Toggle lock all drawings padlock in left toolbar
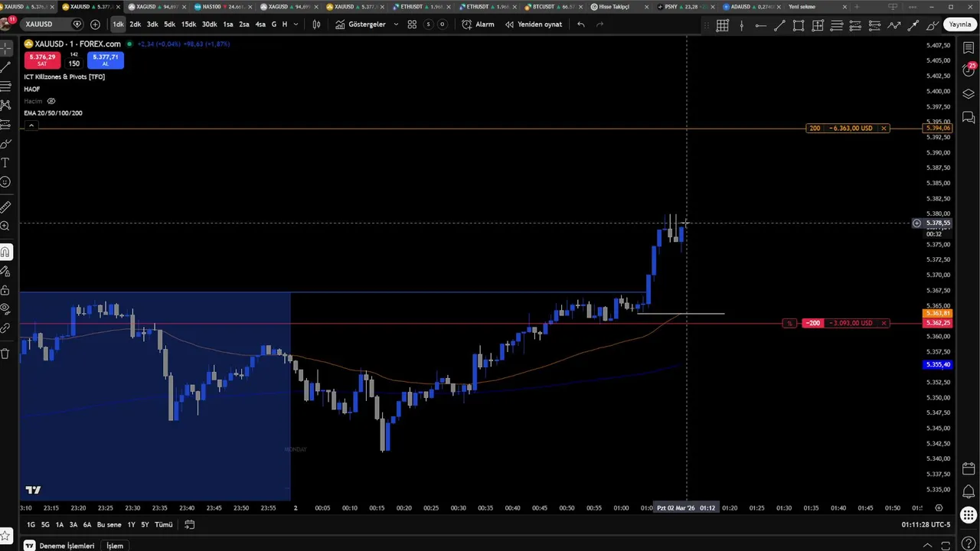This screenshot has width=980, height=551. [x=5, y=290]
